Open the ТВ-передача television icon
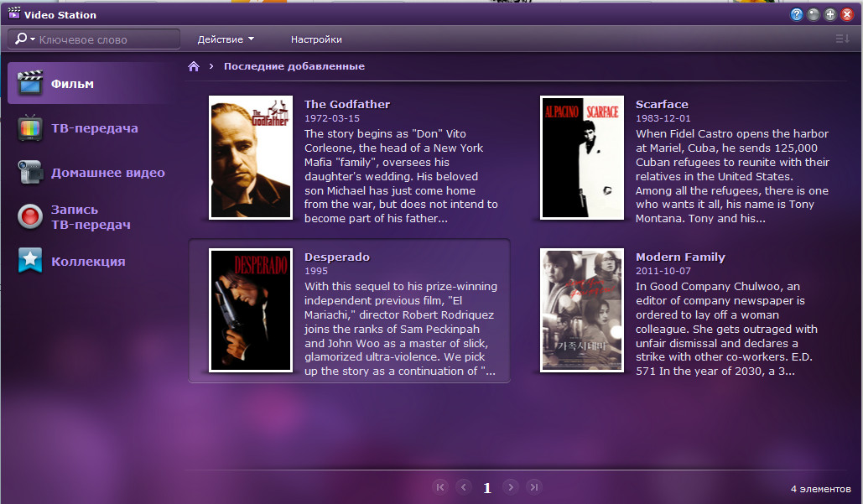 (x=30, y=128)
